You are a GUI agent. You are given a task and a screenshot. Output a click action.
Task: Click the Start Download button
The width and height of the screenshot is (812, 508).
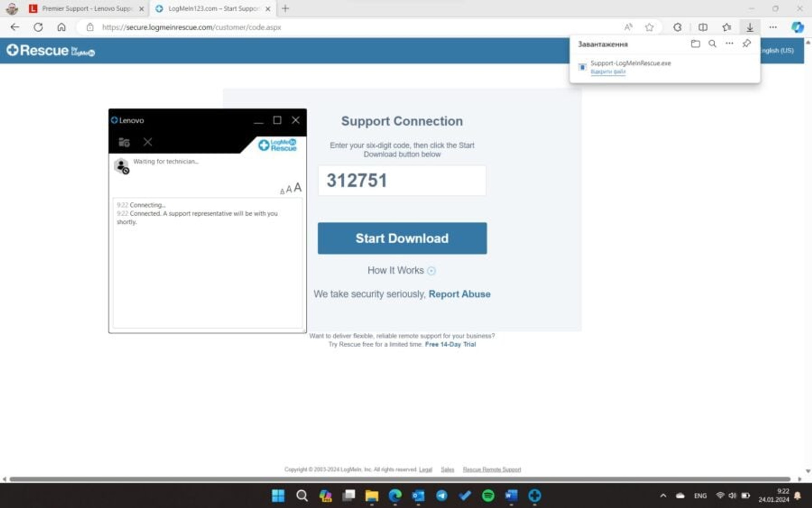point(402,238)
